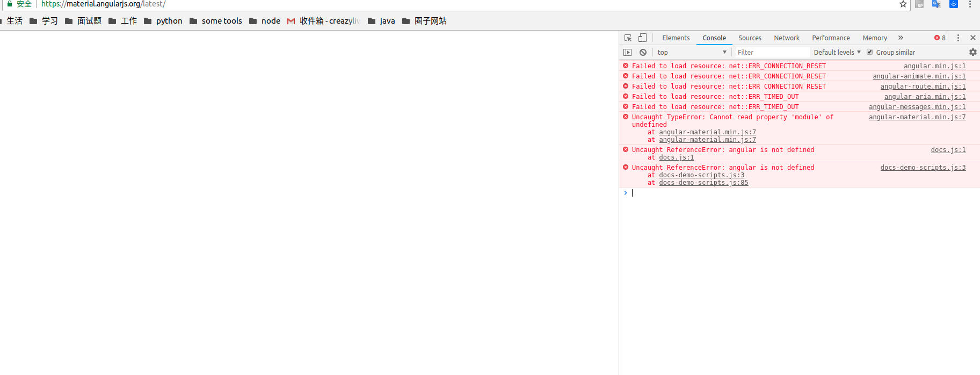This screenshot has width=980, height=375.
Task: Select the TypeError 'module' of undefined message
Action: point(732,120)
